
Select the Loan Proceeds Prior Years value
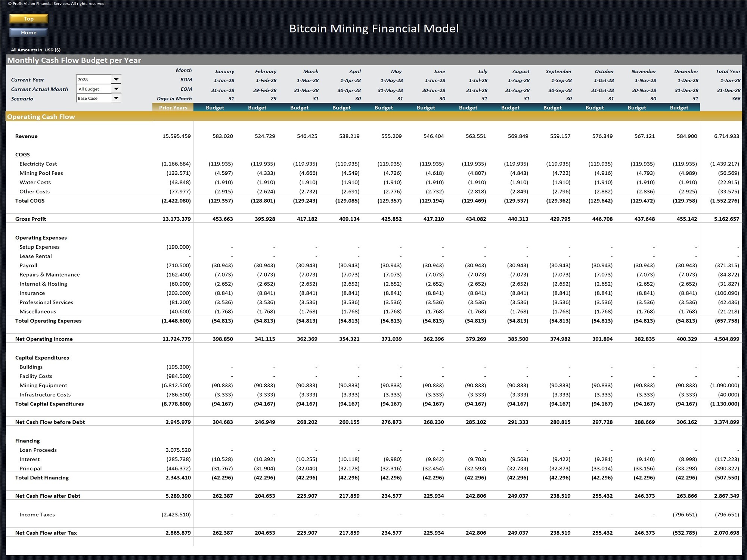(178, 450)
